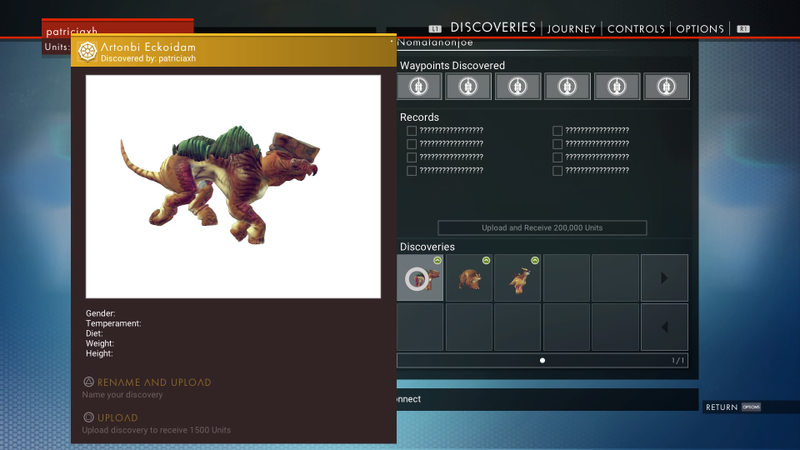
Task: Go to previous discoveries page arrow
Action: click(x=664, y=327)
